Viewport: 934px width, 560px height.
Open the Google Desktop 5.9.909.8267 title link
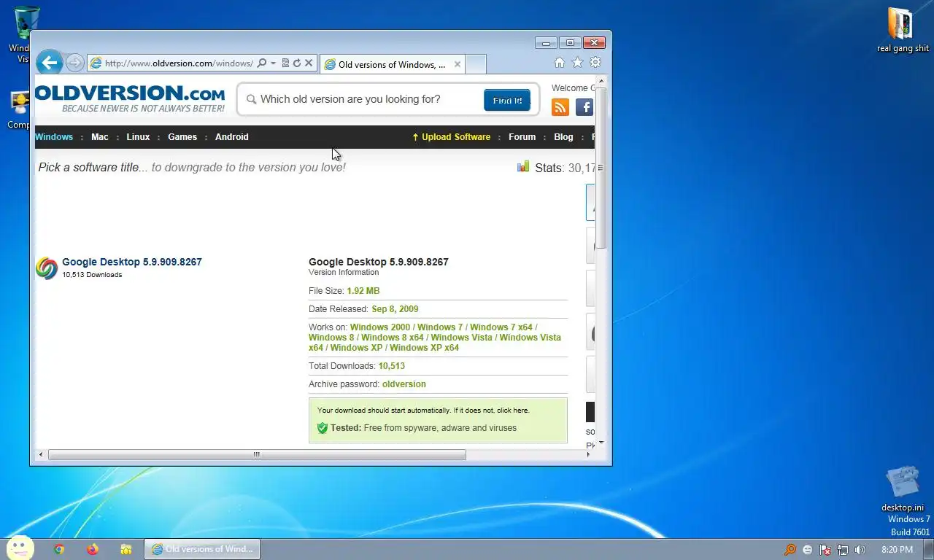[x=132, y=262]
